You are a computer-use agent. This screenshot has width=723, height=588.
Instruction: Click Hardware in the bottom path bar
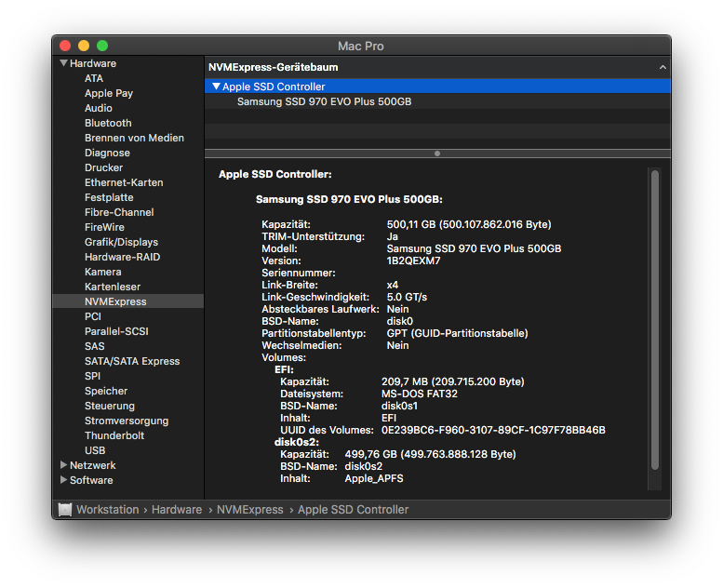click(x=177, y=510)
